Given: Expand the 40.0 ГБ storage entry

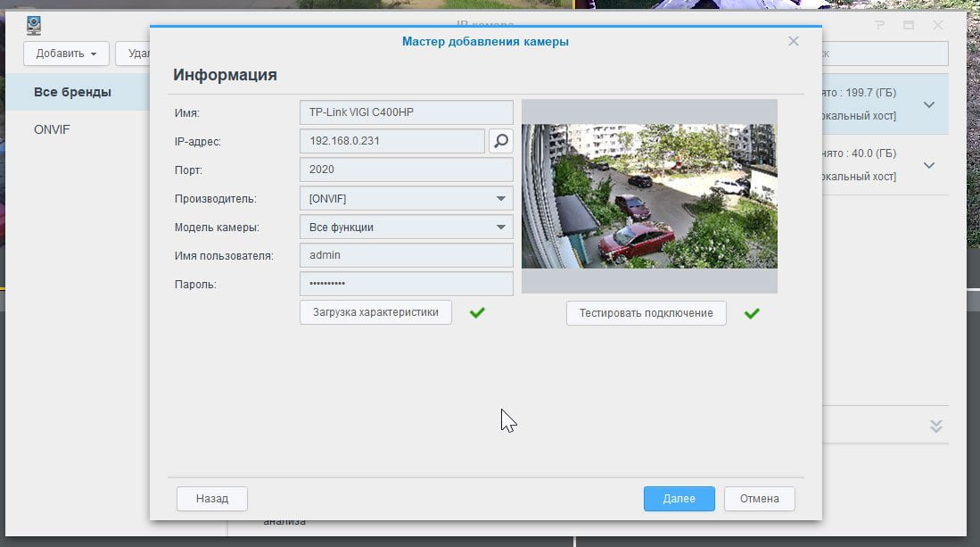Looking at the screenshot, I should [929, 165].
